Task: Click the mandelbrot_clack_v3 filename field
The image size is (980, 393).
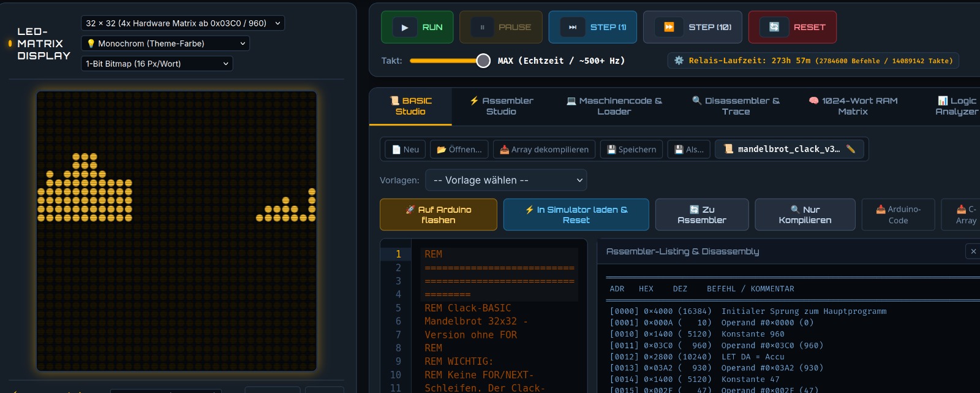Action: coord(790,149)
